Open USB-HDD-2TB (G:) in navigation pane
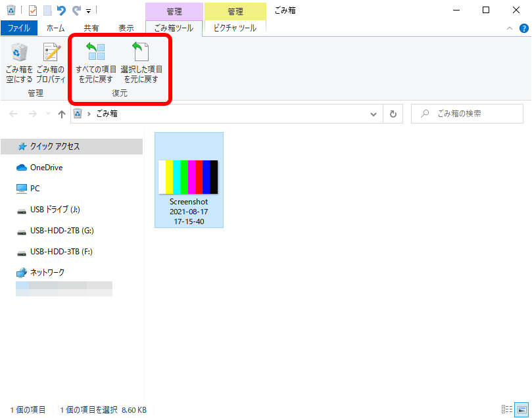Image resolution: width=532 pixels, height=418 pixels. pyautogui.click(x=55, y=231)
